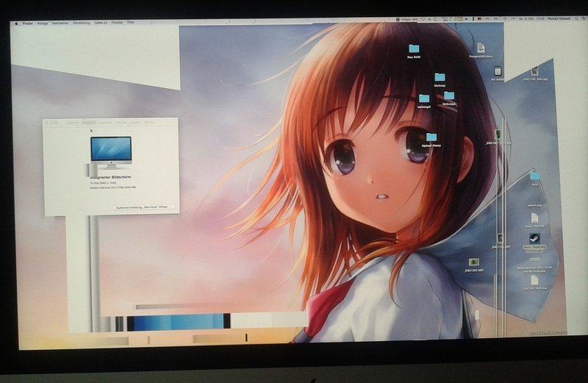Open the Bearbeiten menu
This screenshot has height=383, width=588.
point(60,23)
